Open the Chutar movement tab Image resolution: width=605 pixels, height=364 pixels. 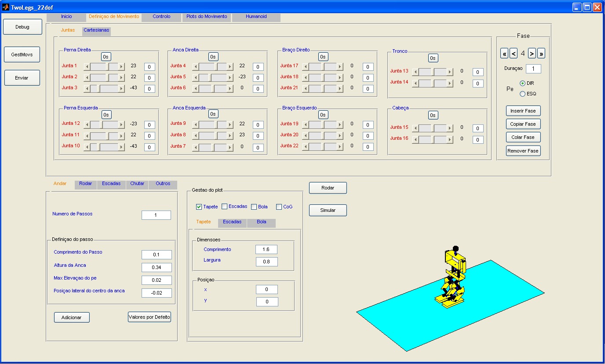pos(137,184)
